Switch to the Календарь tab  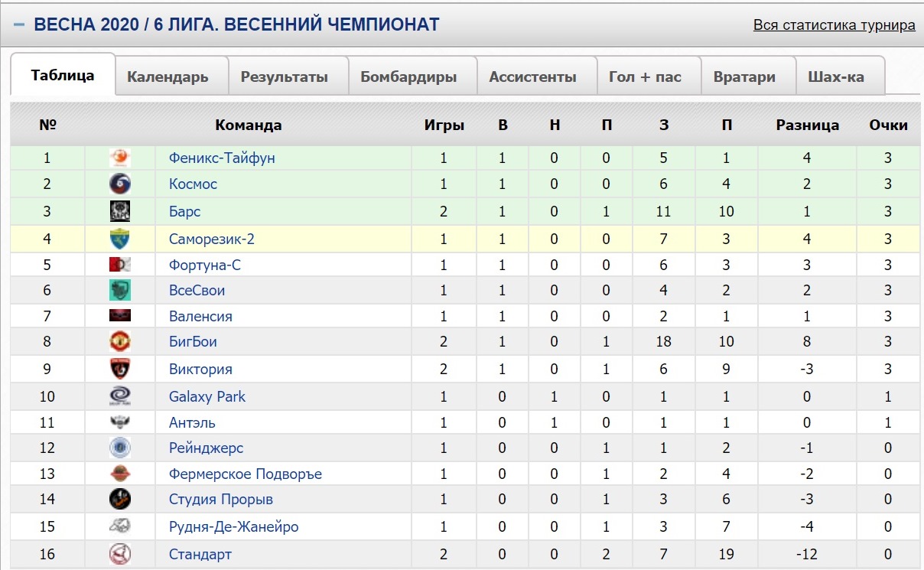(x=168, y=77)
